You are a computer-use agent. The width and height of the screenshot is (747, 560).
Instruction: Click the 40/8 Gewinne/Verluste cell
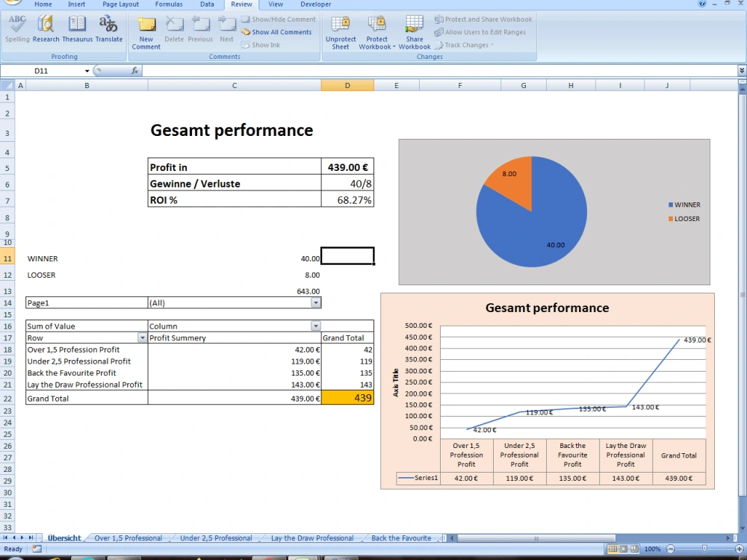point(347,184)
